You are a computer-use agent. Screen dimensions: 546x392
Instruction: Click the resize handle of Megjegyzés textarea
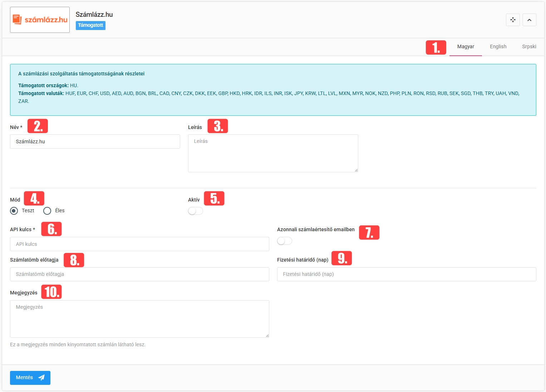tap(267, 336)
